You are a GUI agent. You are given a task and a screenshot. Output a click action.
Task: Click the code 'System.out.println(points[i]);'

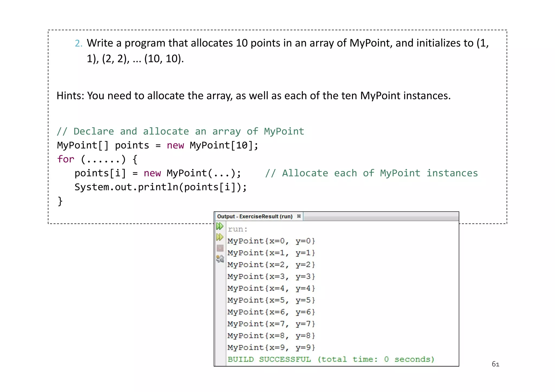pos(161,187)
